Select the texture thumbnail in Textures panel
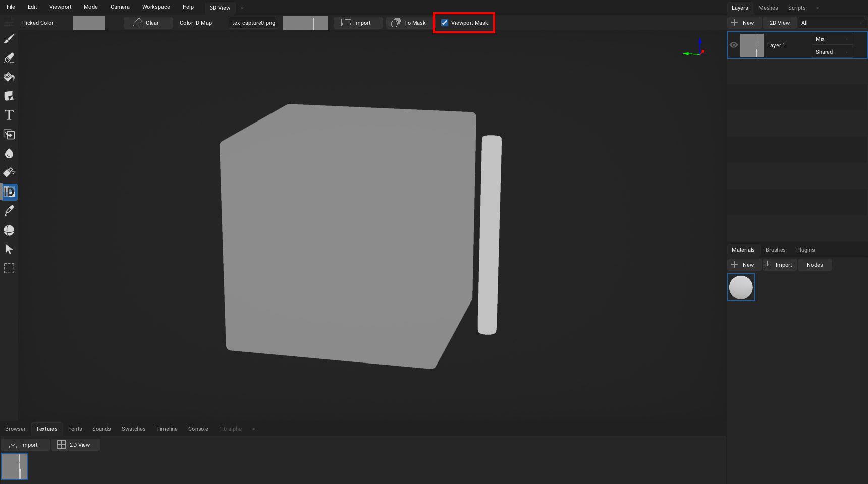The height and width of the screenshot is (484, 868). [15, 466]
